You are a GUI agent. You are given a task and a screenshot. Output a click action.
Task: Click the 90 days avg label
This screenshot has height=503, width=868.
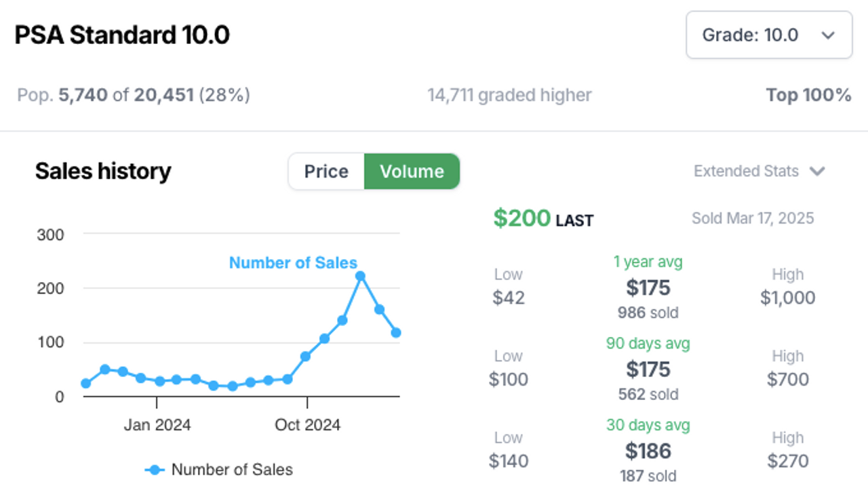tap(648, 344)
